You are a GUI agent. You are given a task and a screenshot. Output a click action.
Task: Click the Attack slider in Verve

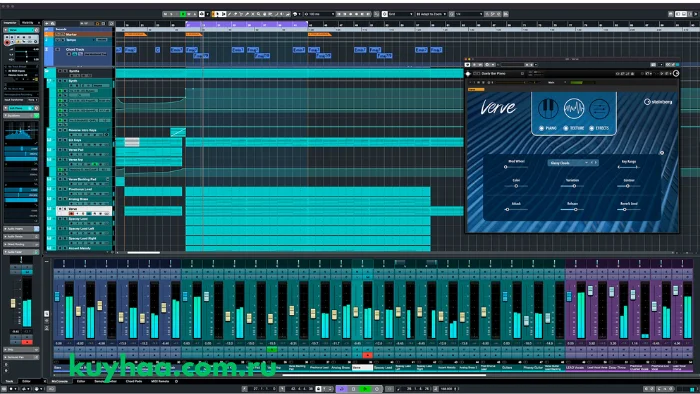[516, 209]
